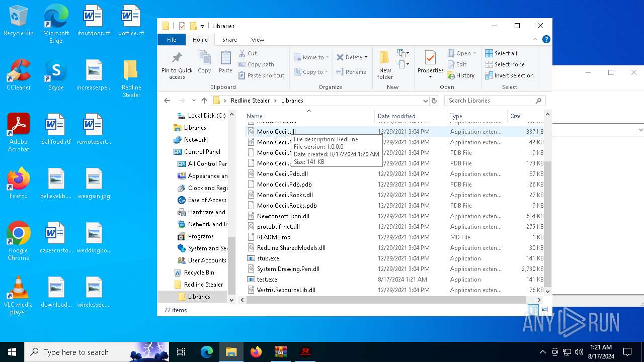Click the Rename ribbon button

tap(351, 72)
